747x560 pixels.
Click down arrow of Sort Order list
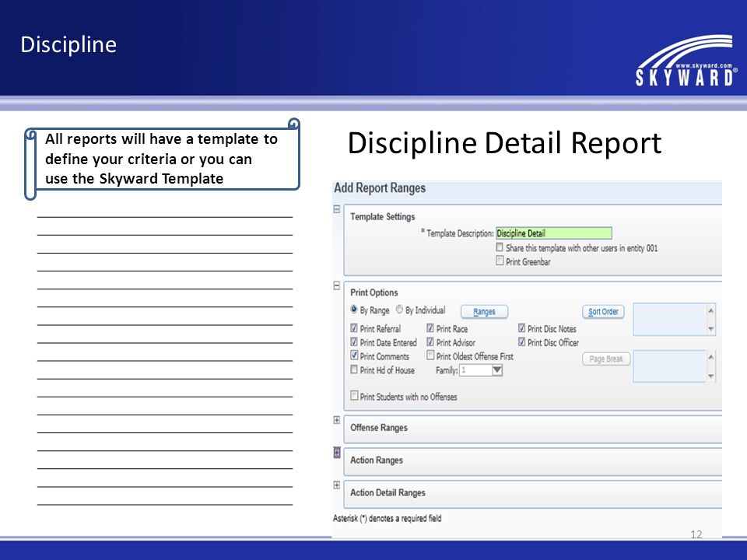(710, 329)
